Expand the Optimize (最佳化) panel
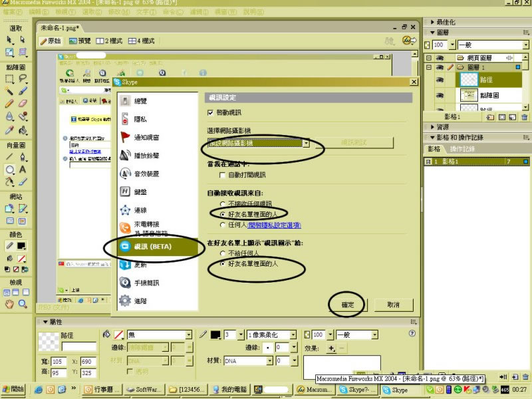Screen dimensions: 532x399 (433, 22)
